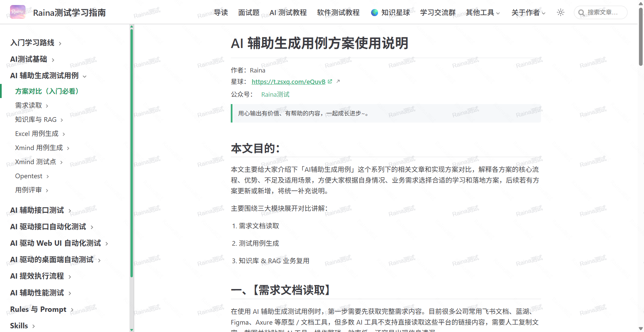Expand Rules 与 Prompt section
Screen dimensions: 644x332
[42, 309]
